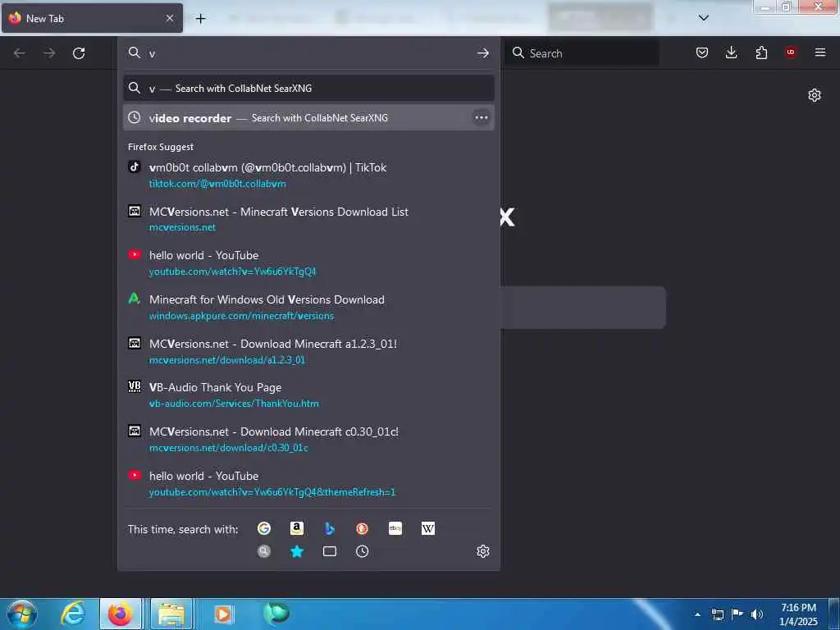This screenshot has height=630, width=840.
Task: Select the Firefox taskbar button
Action: pos(121,614)
